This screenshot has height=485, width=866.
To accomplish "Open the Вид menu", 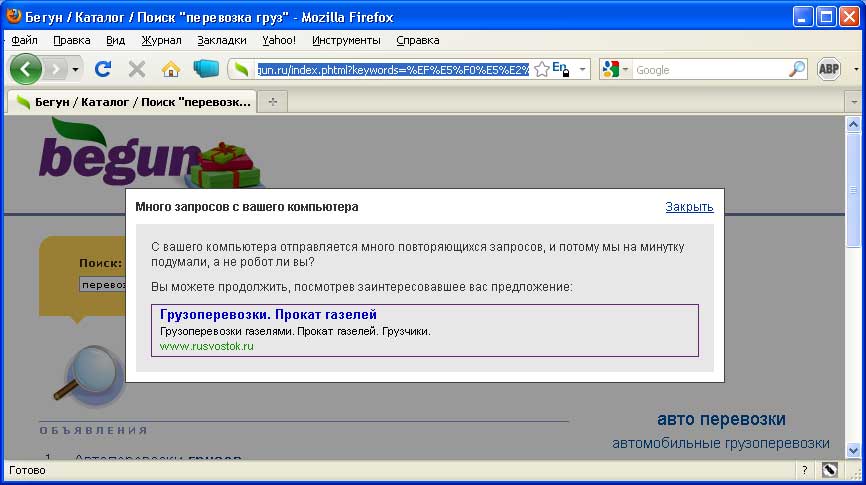I will 115,40.
